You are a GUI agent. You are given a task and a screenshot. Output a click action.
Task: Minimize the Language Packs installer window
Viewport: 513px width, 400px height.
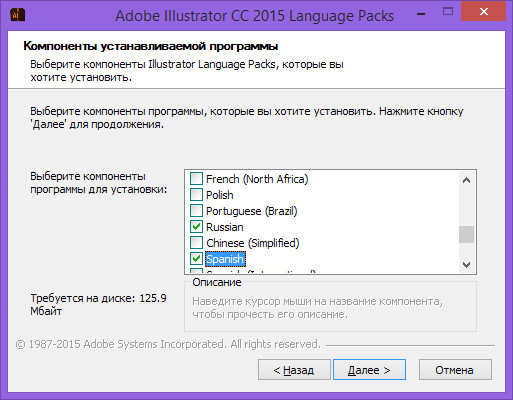pos(421,13)
